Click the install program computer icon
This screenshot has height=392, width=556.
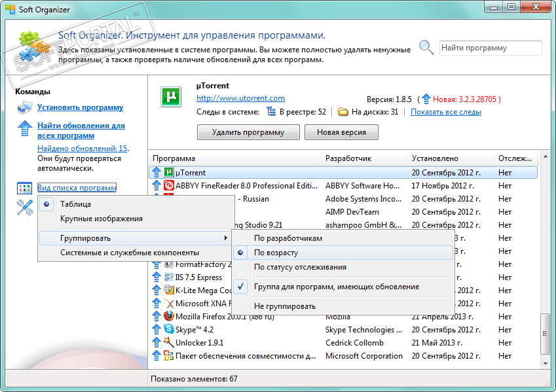point(24,108)
